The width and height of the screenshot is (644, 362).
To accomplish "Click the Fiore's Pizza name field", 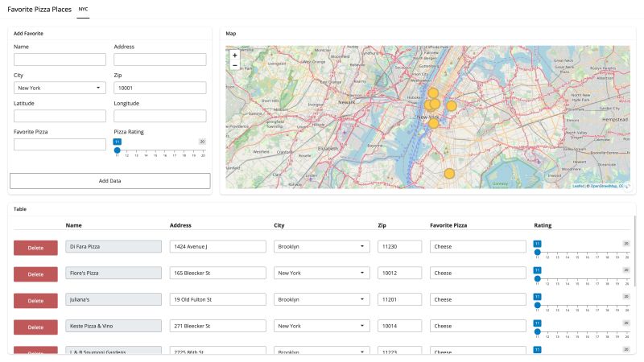I will pos(114,273).
